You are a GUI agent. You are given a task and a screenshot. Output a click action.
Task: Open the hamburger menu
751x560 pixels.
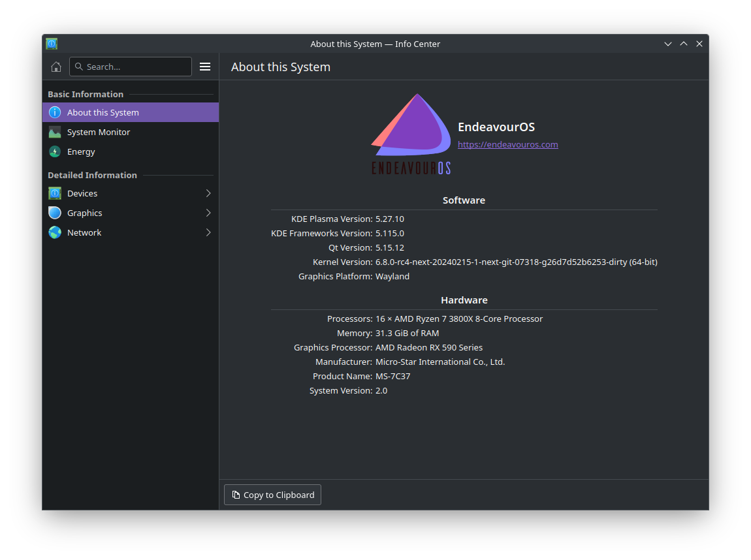pyautogui.click(x=205, y=67)
